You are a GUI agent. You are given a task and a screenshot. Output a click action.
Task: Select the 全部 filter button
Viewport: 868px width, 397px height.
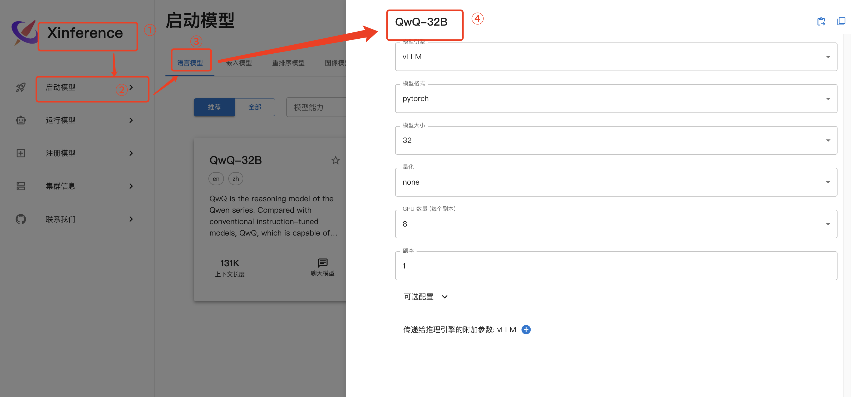click(x=255, y=107)
